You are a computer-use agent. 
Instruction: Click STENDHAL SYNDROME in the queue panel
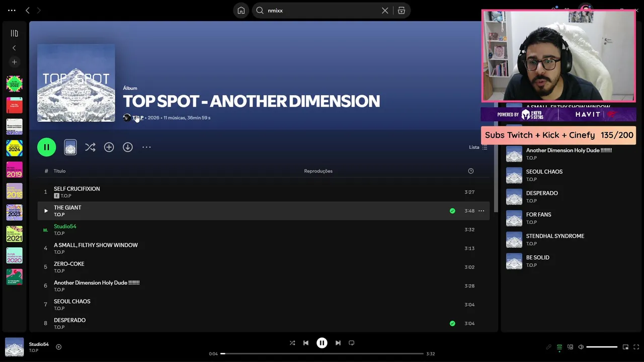coord(569,239)
